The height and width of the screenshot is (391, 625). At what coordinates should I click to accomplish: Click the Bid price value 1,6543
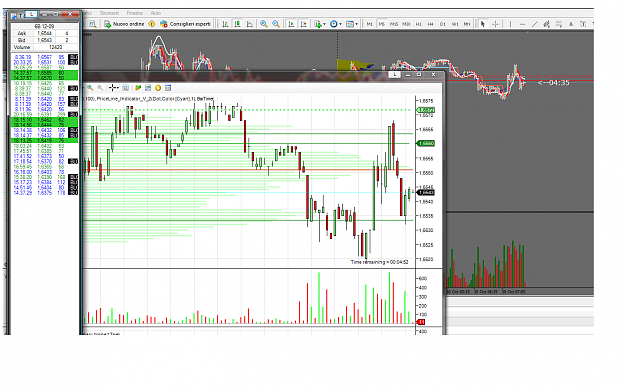click(x=44, y=40)
